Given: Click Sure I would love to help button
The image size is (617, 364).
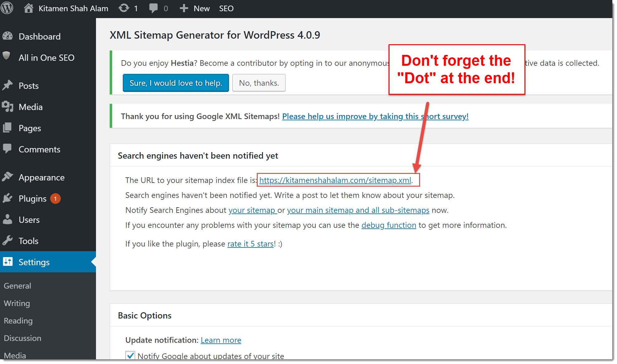Looking at the screenshot, I should coord(175,82).
